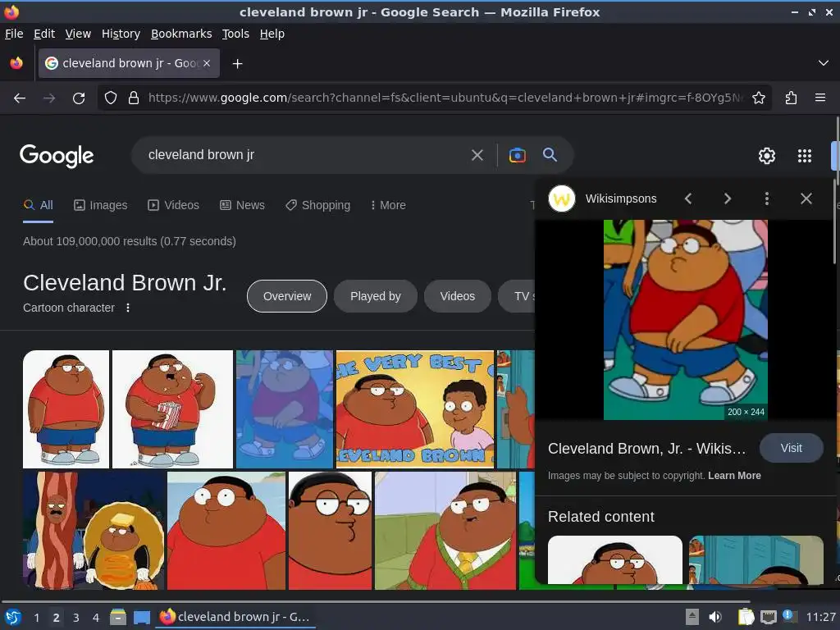Expand the More search filters
Image resolution: width=840 pixels, height=630 pixels.
388,205
